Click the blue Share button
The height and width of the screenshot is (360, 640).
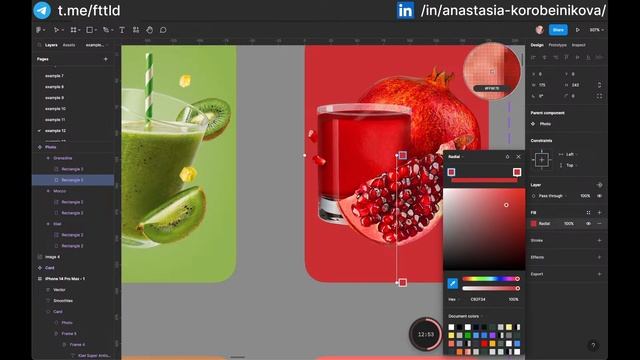[x=558, y=30]
